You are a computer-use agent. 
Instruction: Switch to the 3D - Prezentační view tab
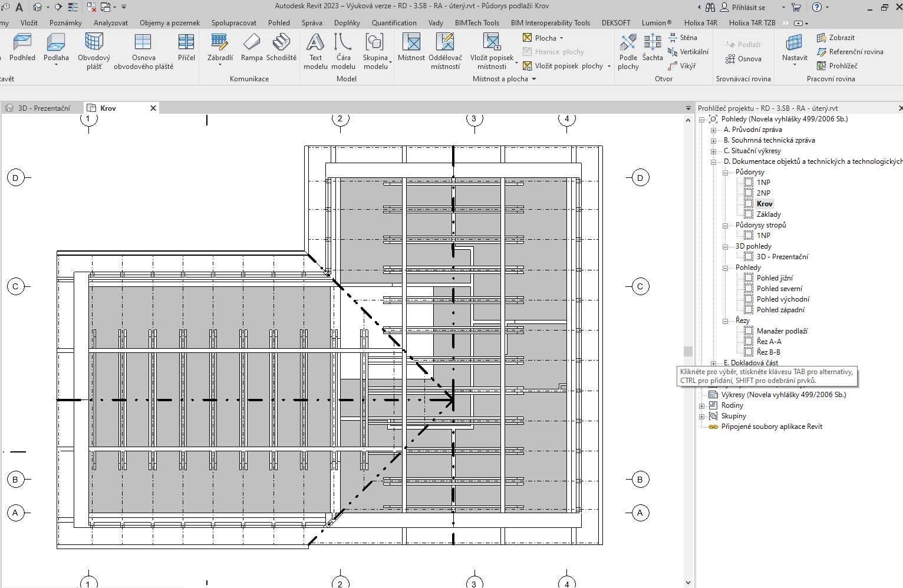point(44,108)
